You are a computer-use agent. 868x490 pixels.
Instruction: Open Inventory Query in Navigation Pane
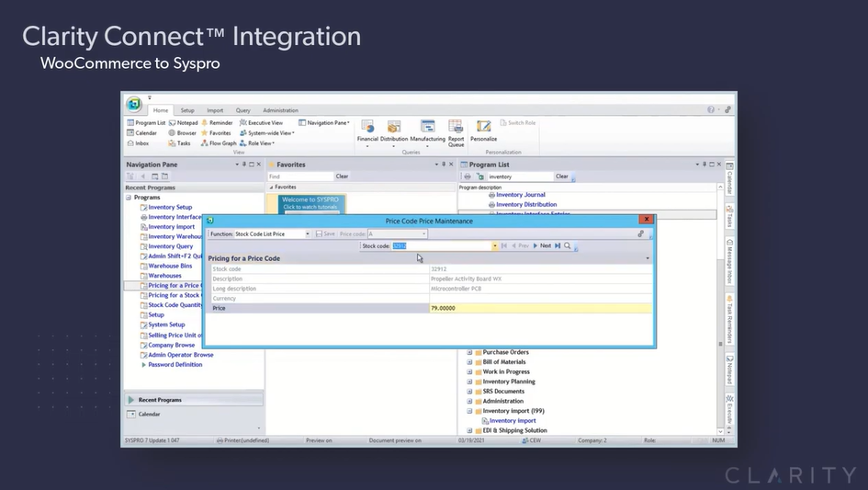pyautogui.click(x=171, y=246)
